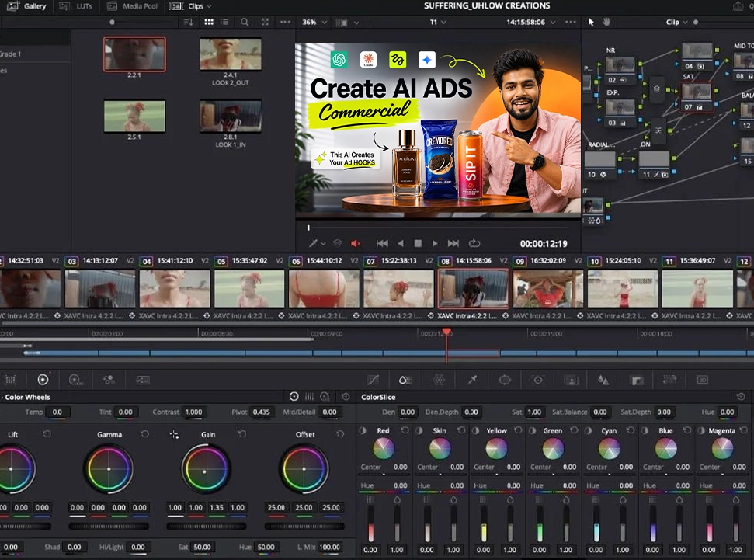Open the Sizing palette

pos(670,380)
